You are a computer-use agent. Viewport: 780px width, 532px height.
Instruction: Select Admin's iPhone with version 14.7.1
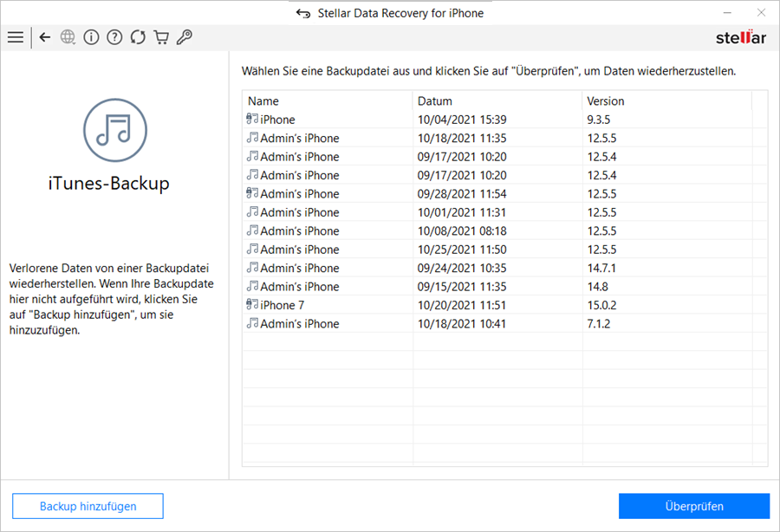coord(300,268)
